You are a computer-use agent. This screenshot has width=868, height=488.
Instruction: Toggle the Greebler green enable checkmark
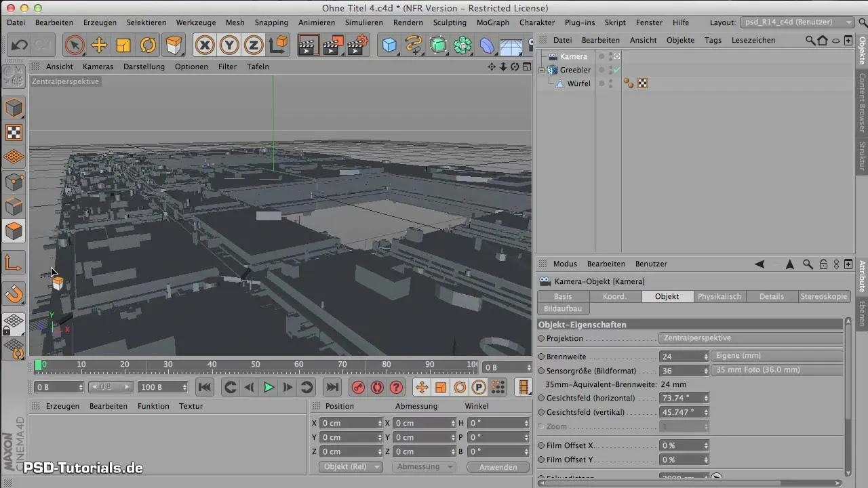pyautogui.click(x=616, y=70)
